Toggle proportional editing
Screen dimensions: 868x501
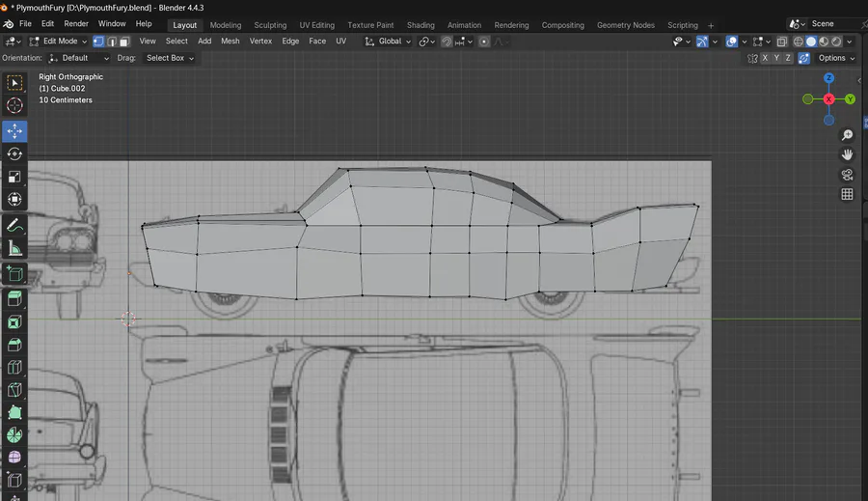click(x=484, y=42)
